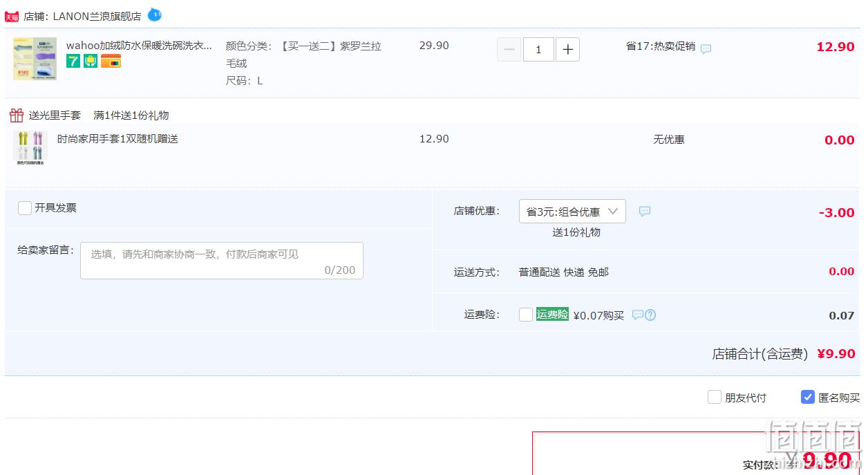Screen dimensions: 868x475
Task: Open the wahoo加绒防水保暖洗碗 product title
Action: (x=139, y=46)
